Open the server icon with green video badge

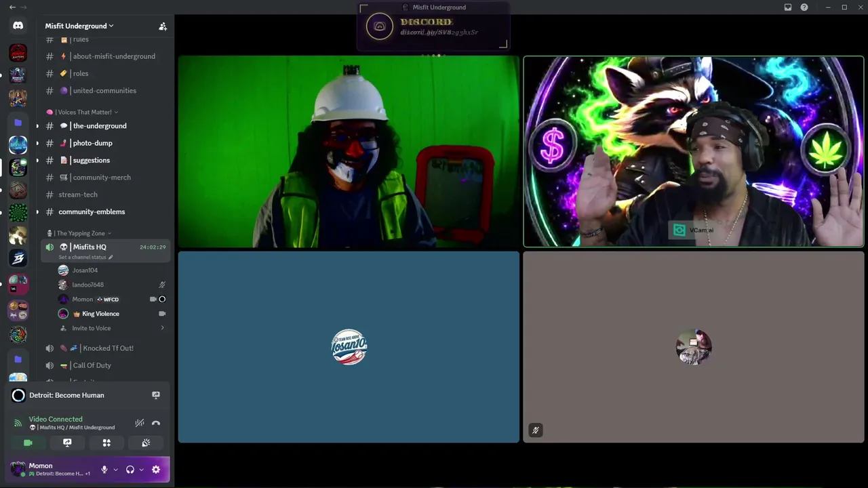18,167
